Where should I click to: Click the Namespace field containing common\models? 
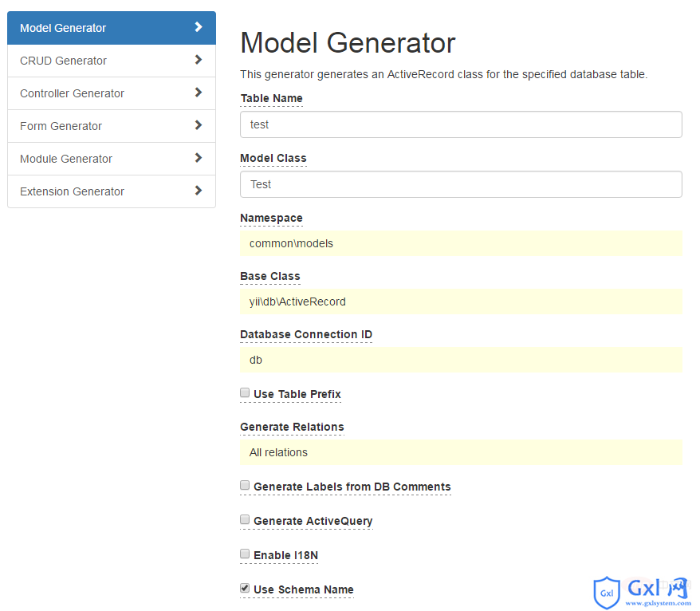[461, 243]
